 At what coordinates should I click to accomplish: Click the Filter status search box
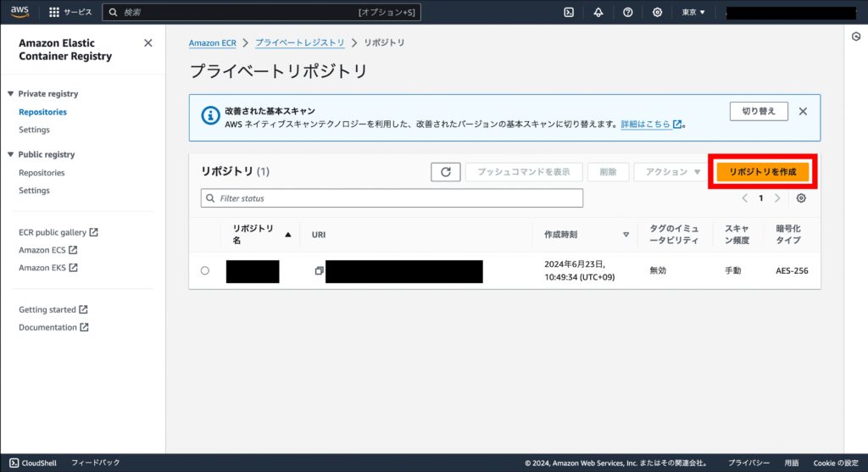[x=392, y=198]
